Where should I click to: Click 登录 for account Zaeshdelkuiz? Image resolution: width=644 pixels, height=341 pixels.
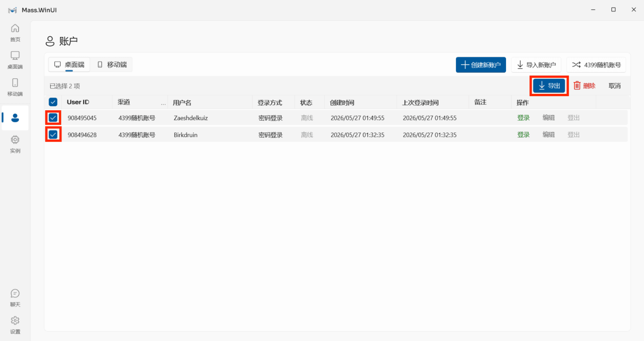click(x=523, y=118)
